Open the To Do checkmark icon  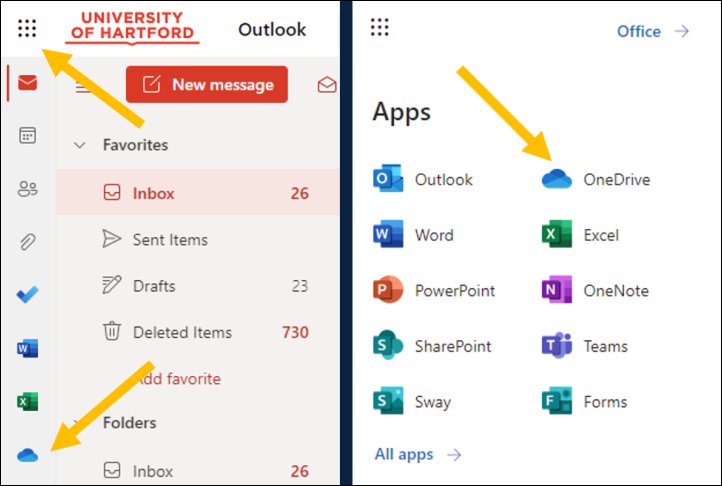pos(28,294)
